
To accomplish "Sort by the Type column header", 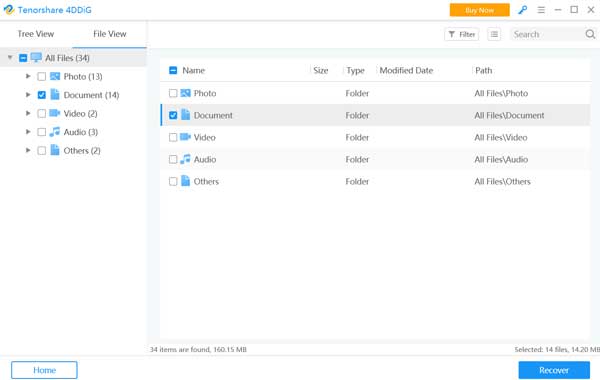I will [x=355, y=70].
